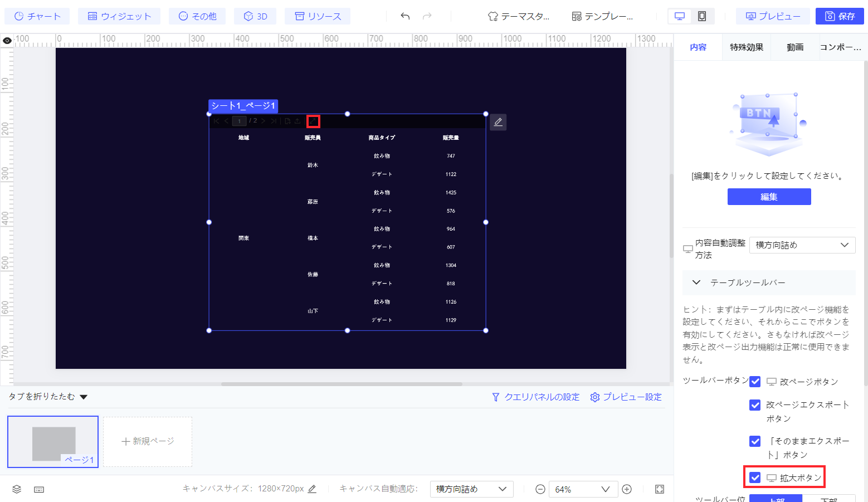
Task: Click the redo arrow icon
Action: 427,16
